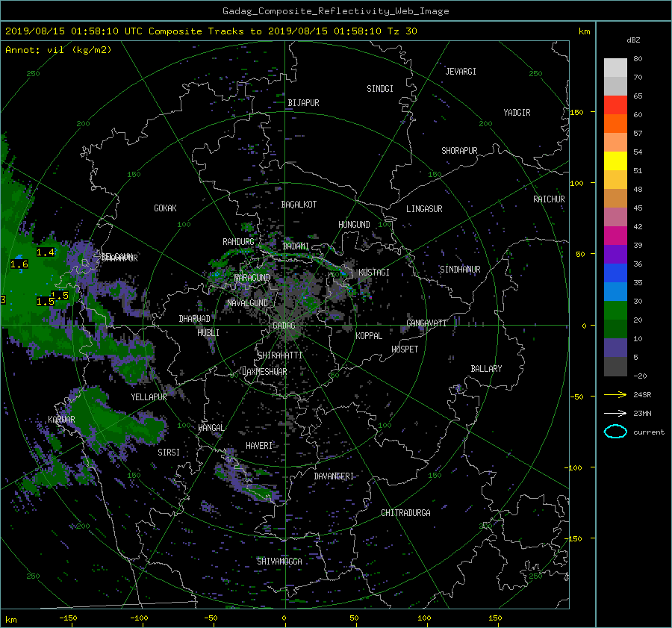The height and width of the screenshot is (628, 672).
Task: Click the BIJAPUR city label
Action: tap(303, 103)
